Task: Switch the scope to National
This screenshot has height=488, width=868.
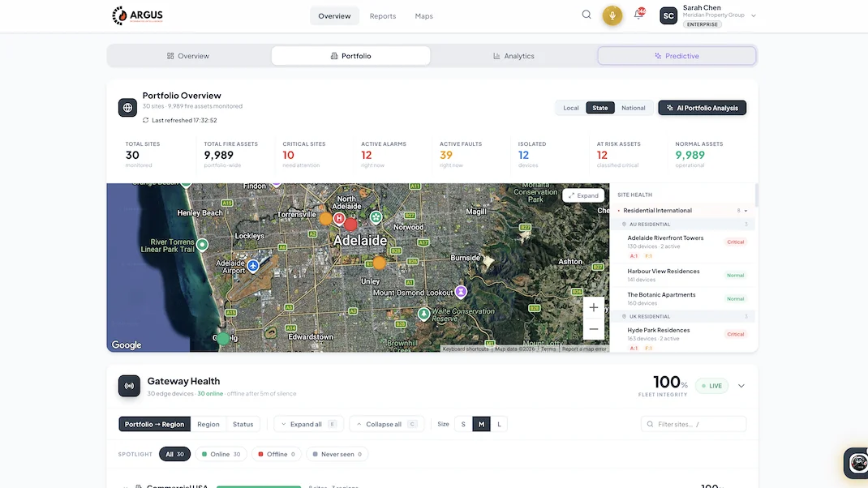Action: click(634, 108)
